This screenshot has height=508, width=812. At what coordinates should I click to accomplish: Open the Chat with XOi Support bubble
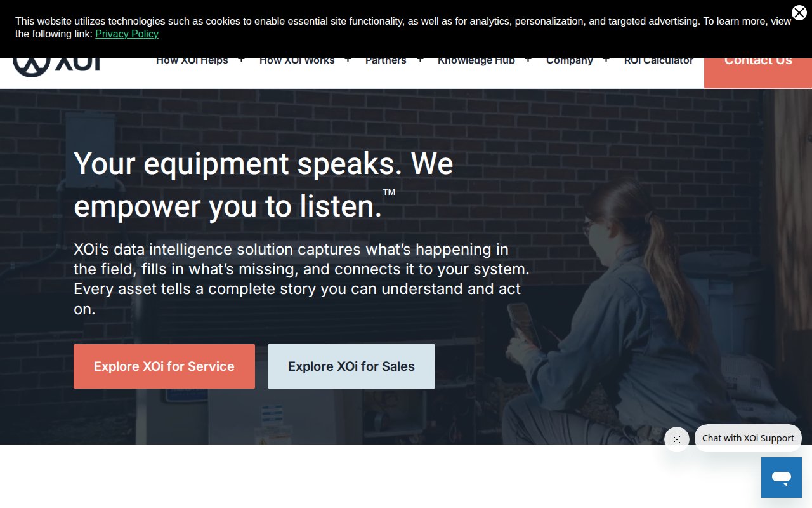pyautogui.click(x=748, y=438)
